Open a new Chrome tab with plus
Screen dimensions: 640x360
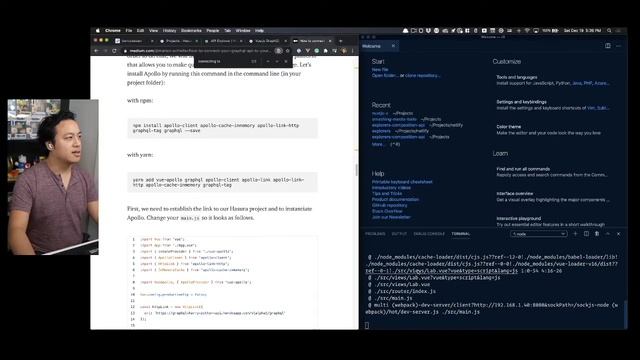[x=340, y=41]
